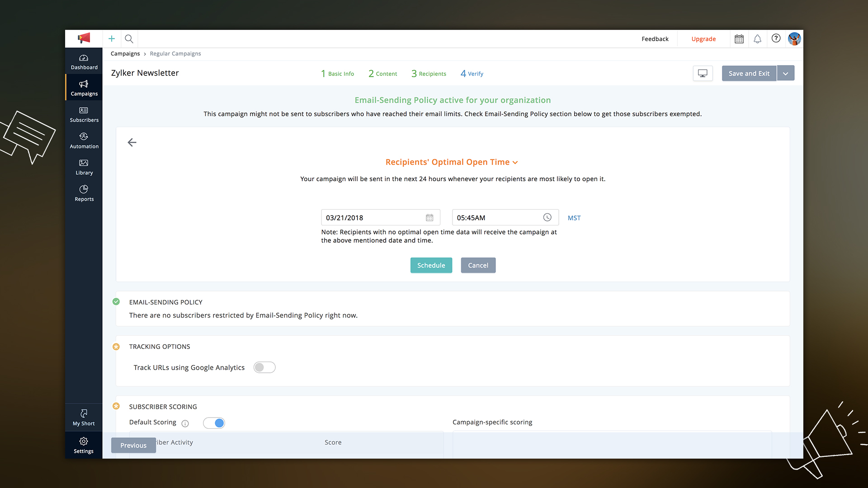Screen dimensions: 868x488
Task: Expand Recipients' Optimal Open Time dropdown
Action: 452,162
